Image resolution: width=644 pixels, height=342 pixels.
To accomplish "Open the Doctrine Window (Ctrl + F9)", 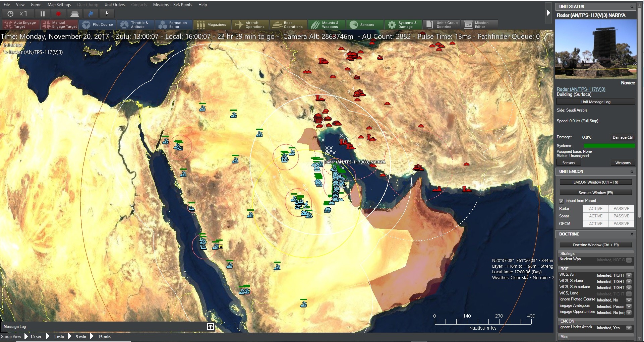I will pyautogui.click(x=595, y=245).
